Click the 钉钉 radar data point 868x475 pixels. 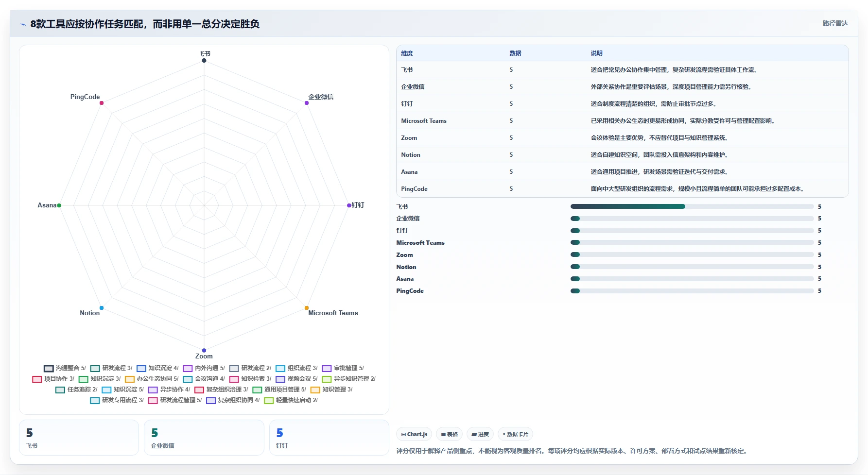[349, 205]
